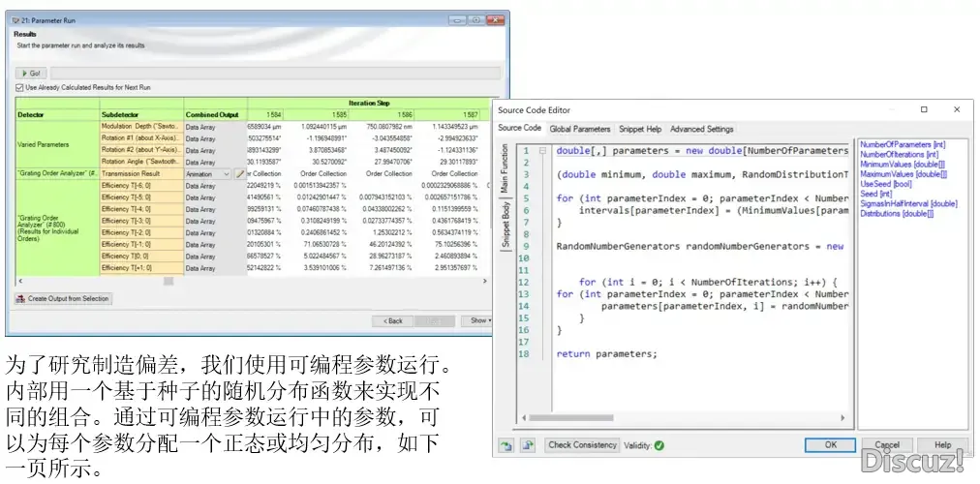Switch to the Global Parameters tab
Image resolution: width=980 pixels, height=484 pixels.
tap(580, 130)
